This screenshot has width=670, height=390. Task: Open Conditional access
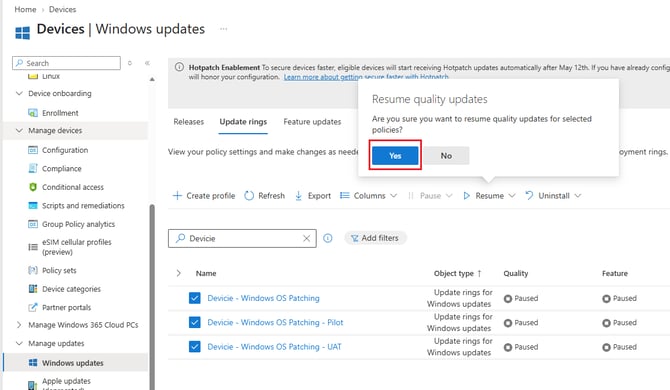pos(72,187)
